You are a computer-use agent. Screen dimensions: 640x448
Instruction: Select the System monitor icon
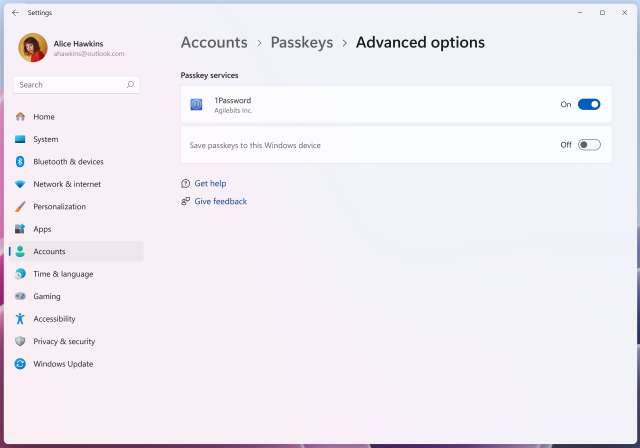pyautogui.click(x=20, y=139)
